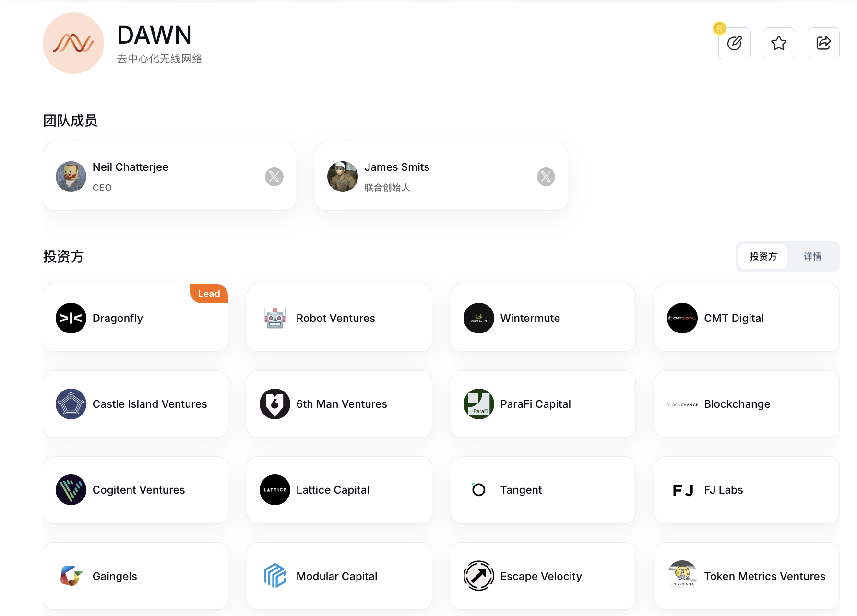857x616 pixels.
Task: Open Castle Island Ventures name link
Action: point(150,404)
